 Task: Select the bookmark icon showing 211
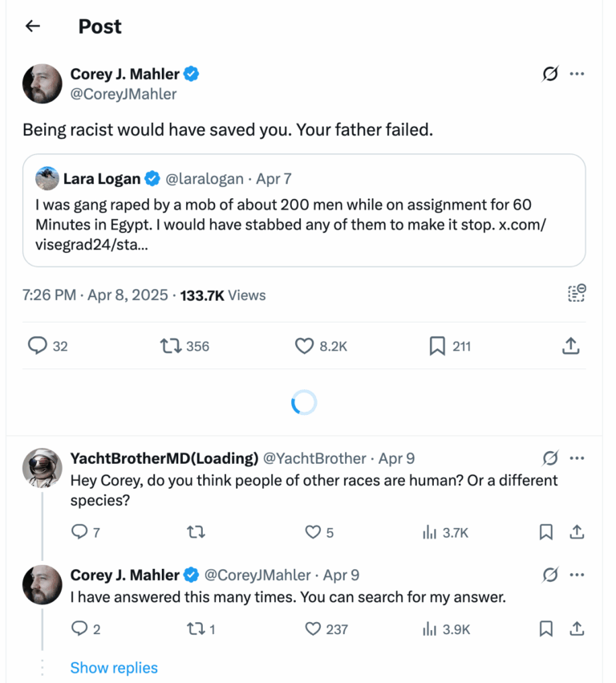[436, 346]
